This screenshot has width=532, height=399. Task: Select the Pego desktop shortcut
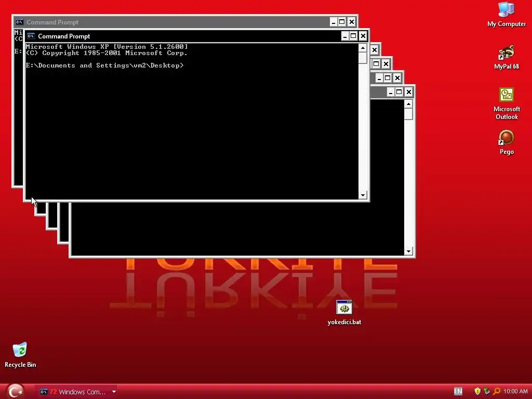(x=506, y=142)
